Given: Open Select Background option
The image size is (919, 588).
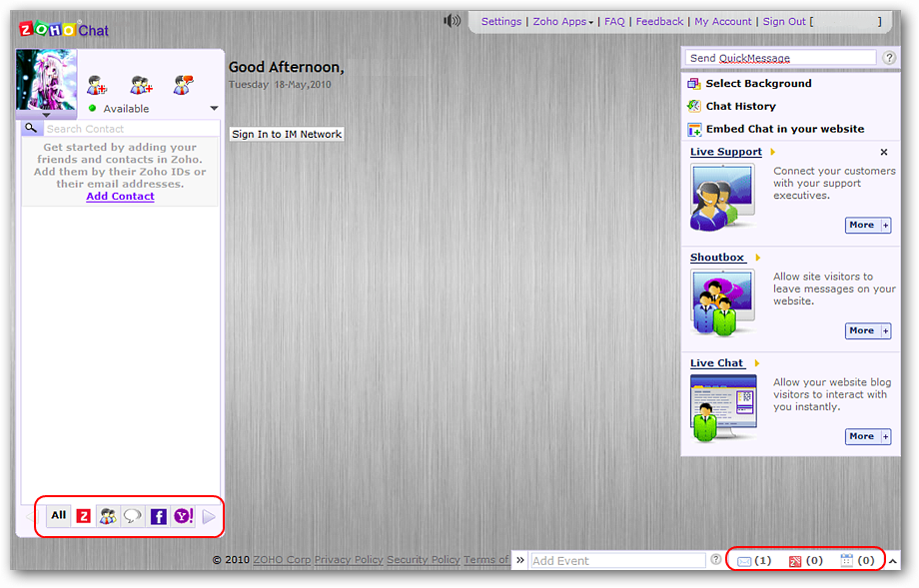Looking at the screenshot, I should click(758, 83).
